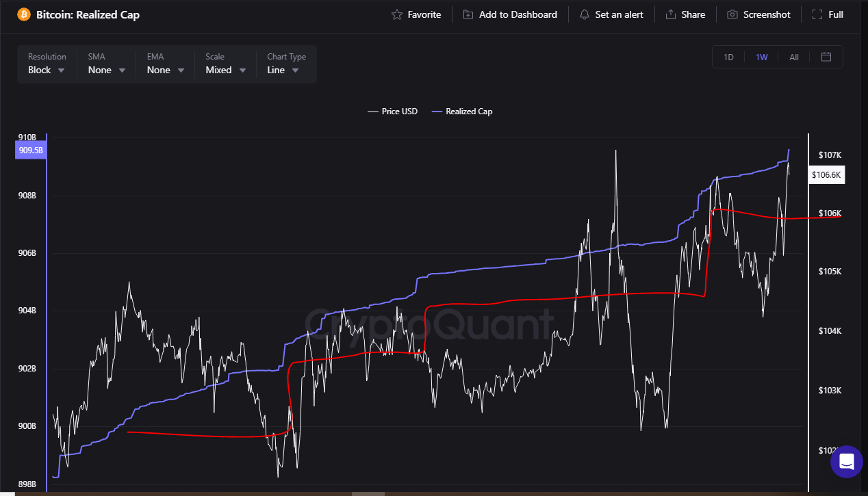
Task: Take a chart Screenshot with camera icon
Action: tap(732, 14)
